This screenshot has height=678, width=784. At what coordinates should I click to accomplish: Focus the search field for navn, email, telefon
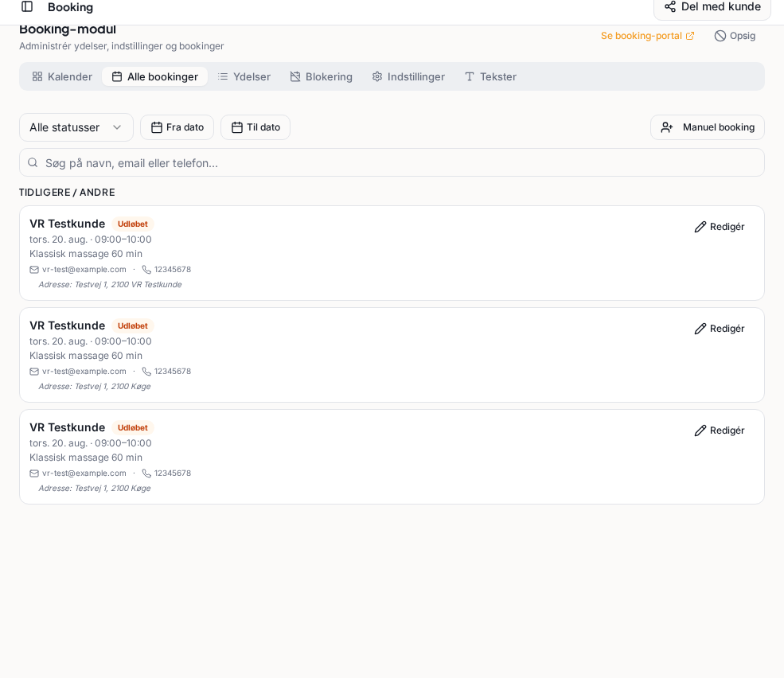392,162
